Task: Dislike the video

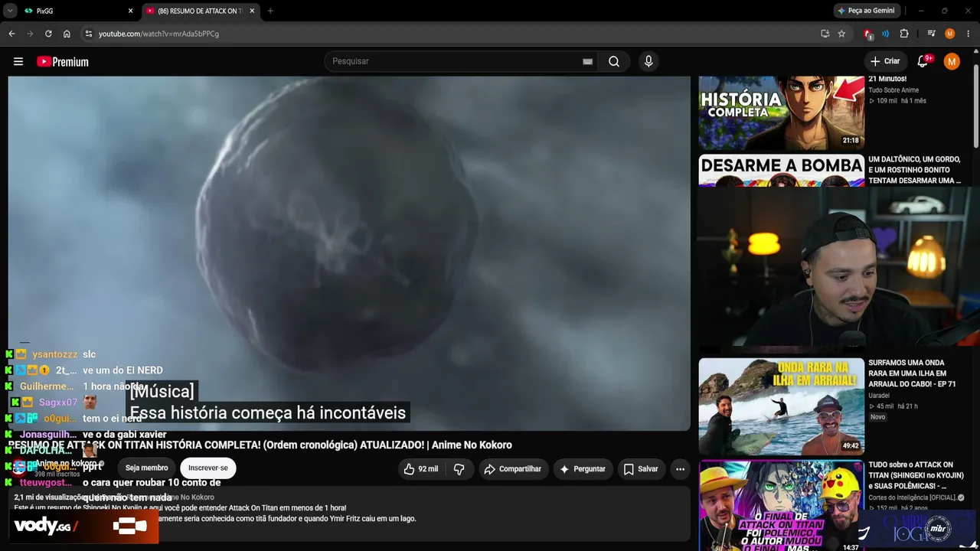Action: click(459, 469)
